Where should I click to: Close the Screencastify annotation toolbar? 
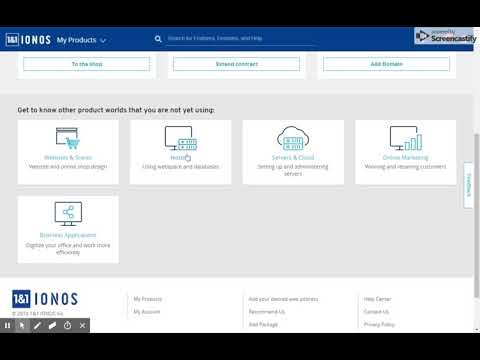pyautogui.click(x=82, y=325)
